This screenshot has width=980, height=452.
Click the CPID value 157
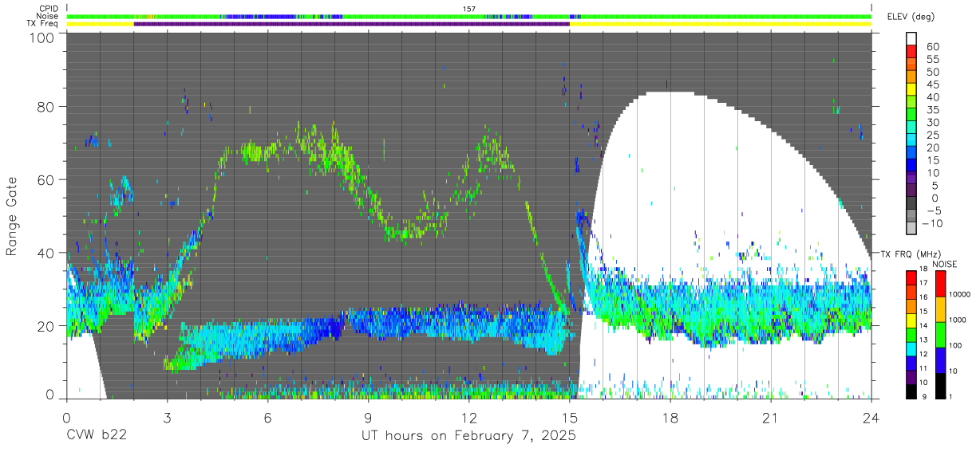coord(469,9)
